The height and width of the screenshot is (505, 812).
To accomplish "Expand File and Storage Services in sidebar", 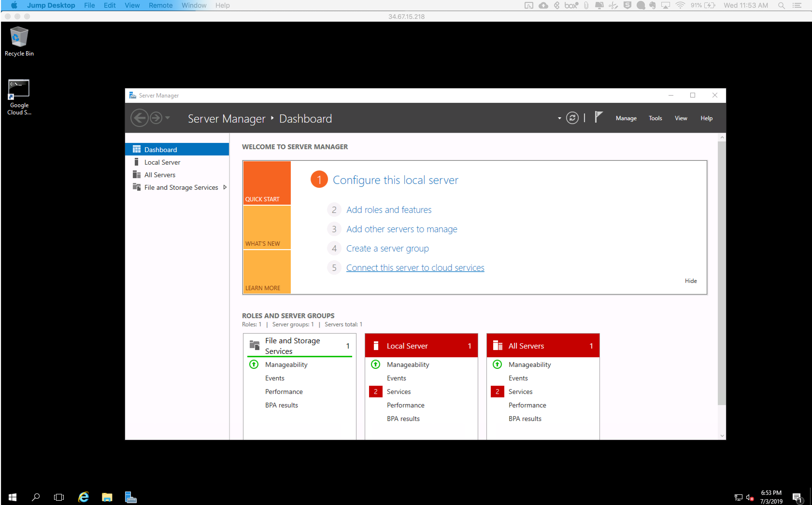I will [225, 187].
